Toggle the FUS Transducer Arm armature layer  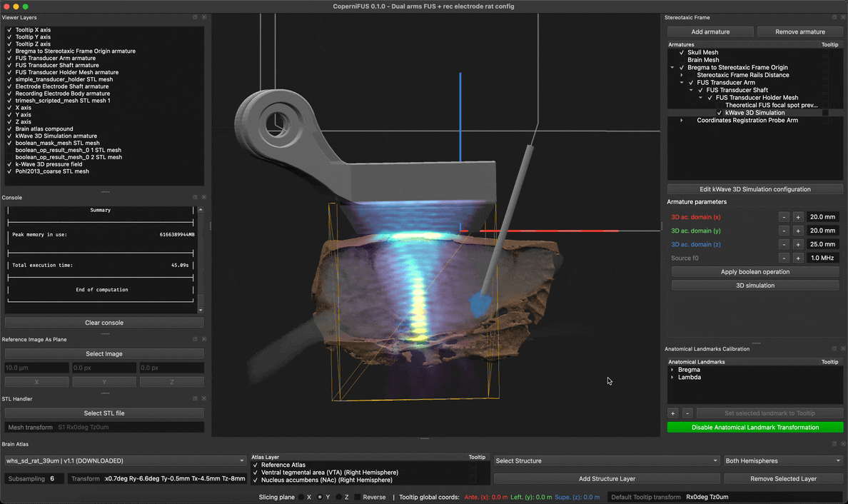(x=9, y=59)
